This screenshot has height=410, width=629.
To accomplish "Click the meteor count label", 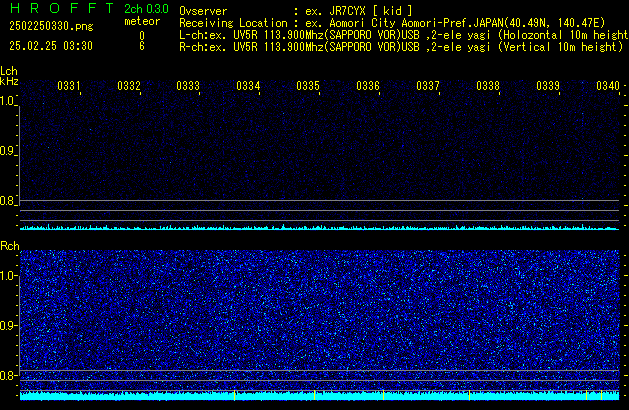I will 142,21.
